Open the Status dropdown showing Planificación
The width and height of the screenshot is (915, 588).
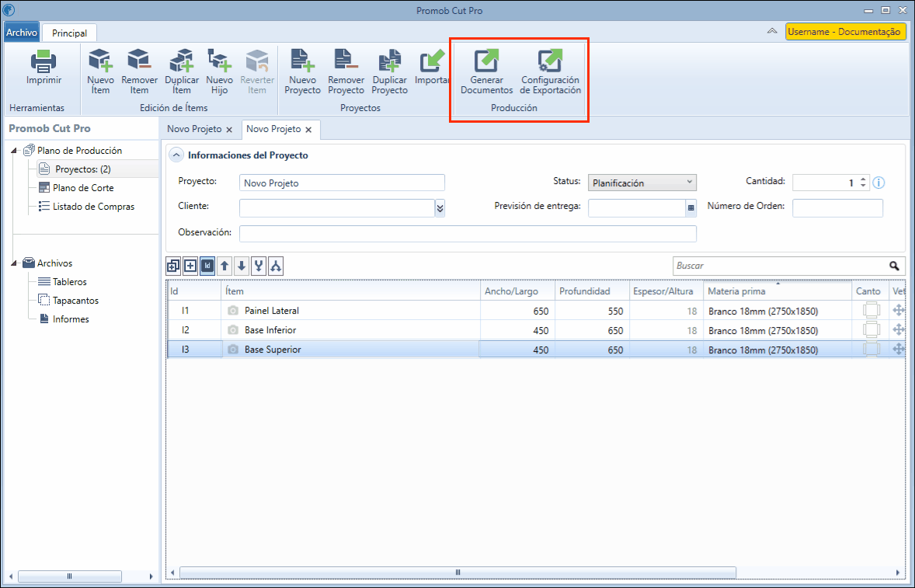(x=642, y=183)
